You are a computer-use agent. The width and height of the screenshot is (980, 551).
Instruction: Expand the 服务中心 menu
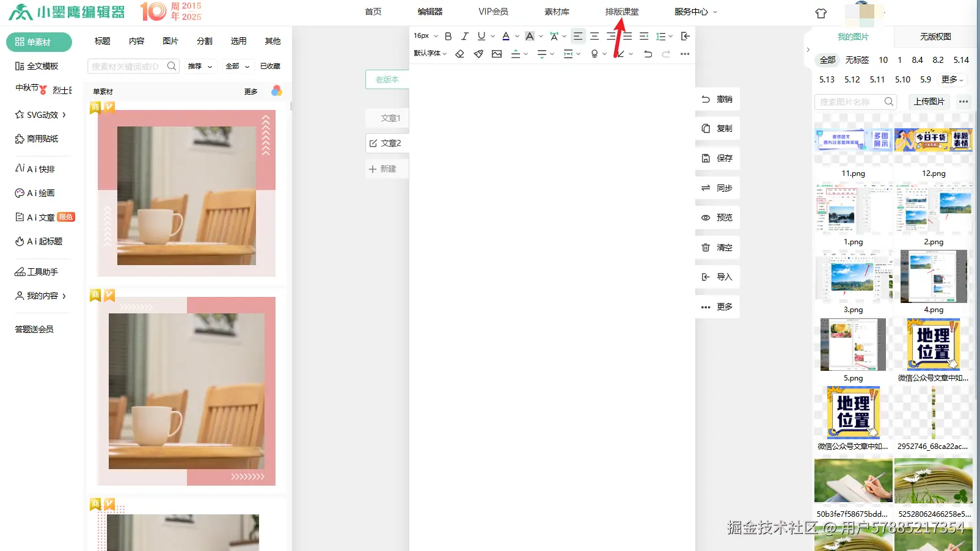tap(696, 12)
